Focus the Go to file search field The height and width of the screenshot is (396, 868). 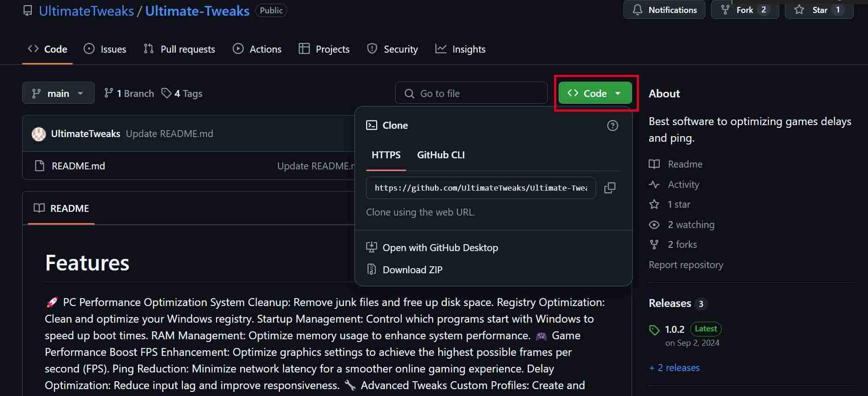click(x=471, y=93)
